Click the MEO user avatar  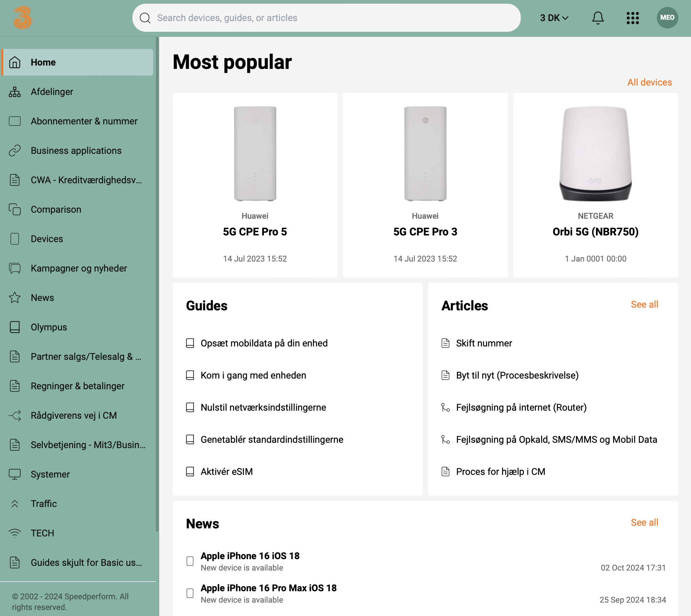[667, 18]
